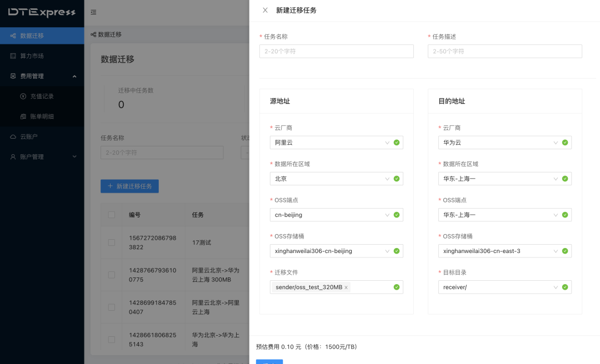Viewport: 600px width, 364px height.
Task: Click the 新建迁移任务 button
Action: (129, 186)
